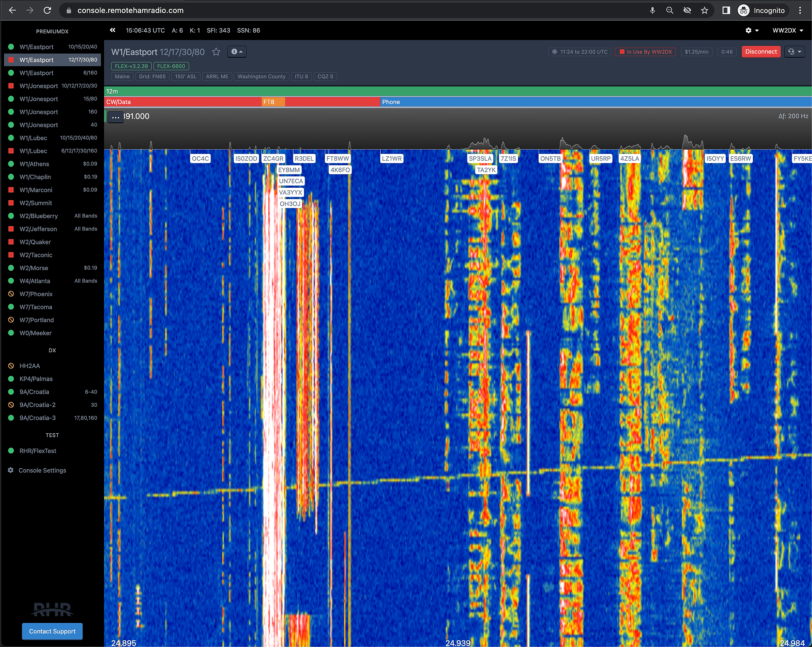812x647 pixels.
Task: Click the browser zoom magnifier icon
Action: click(670, 10)
